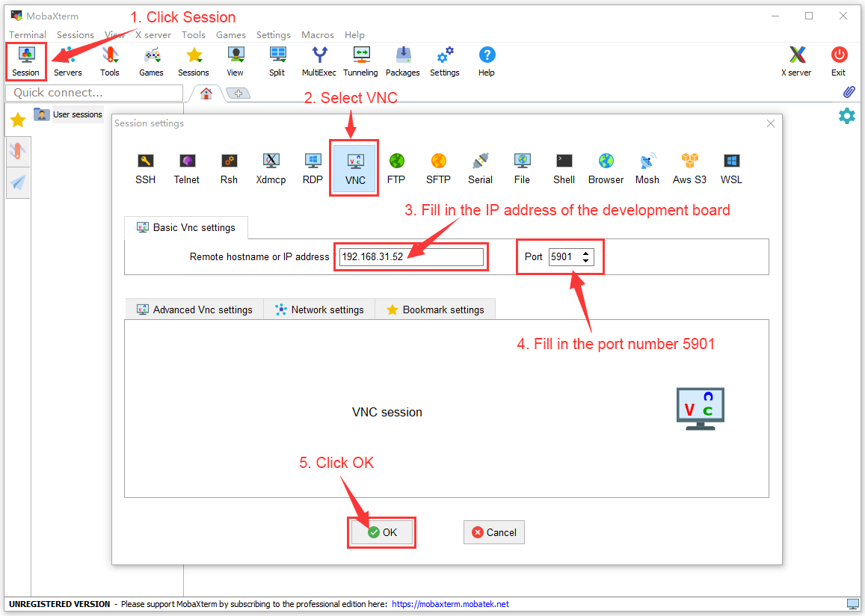The image size is (865, 616).
Task: Open the paper plane sidebar tab
Action: click(x=18, y=182)
